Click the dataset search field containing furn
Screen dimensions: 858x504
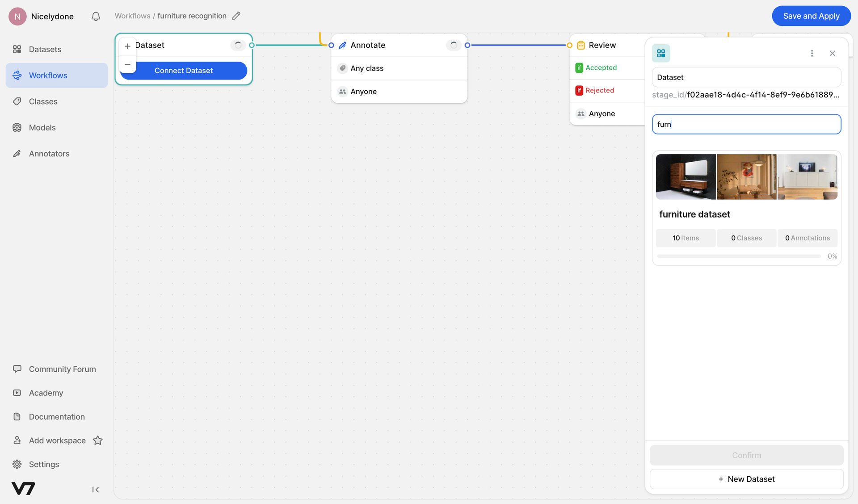pyautogui.click(x=746, y=124)
